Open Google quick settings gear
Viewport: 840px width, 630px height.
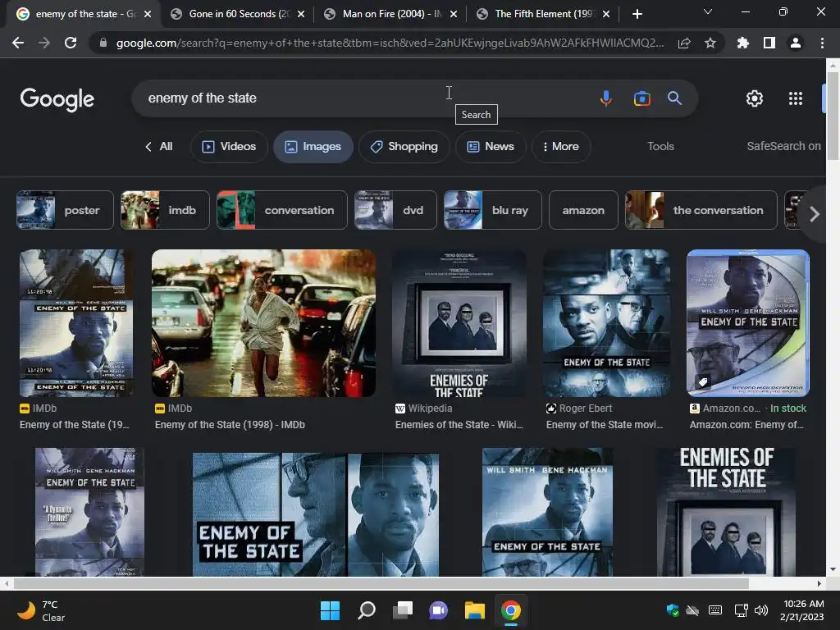[x=755, y=98]
